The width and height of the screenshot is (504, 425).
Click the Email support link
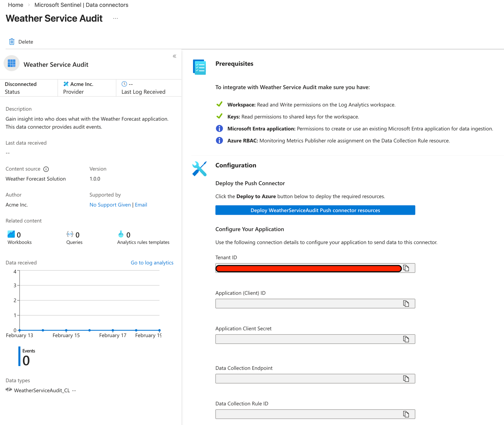pos(141,205)
